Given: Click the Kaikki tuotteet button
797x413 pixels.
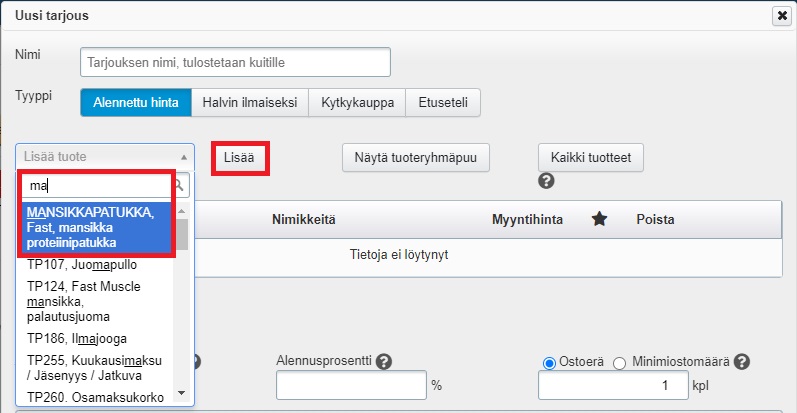Looking at the screenshot, I should 591,157.
